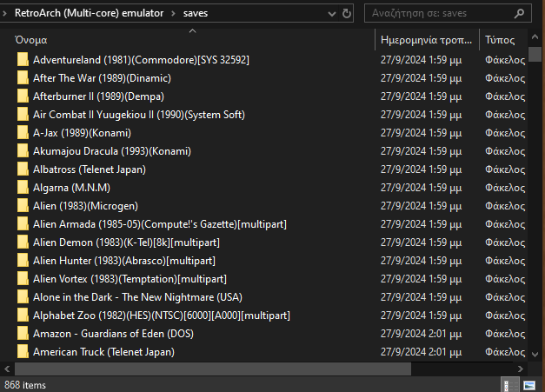
Task: Refresh the saves folder view
Action: click(347, 14)
